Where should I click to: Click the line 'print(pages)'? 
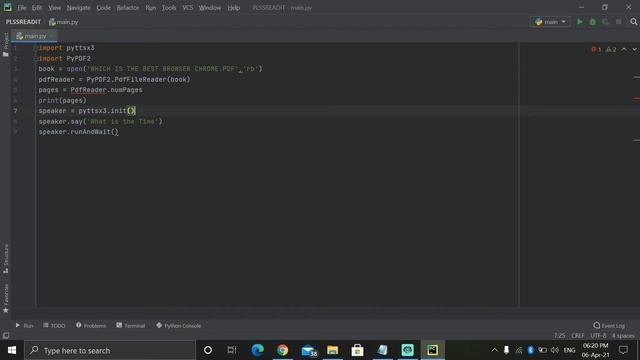coord(62,100)
